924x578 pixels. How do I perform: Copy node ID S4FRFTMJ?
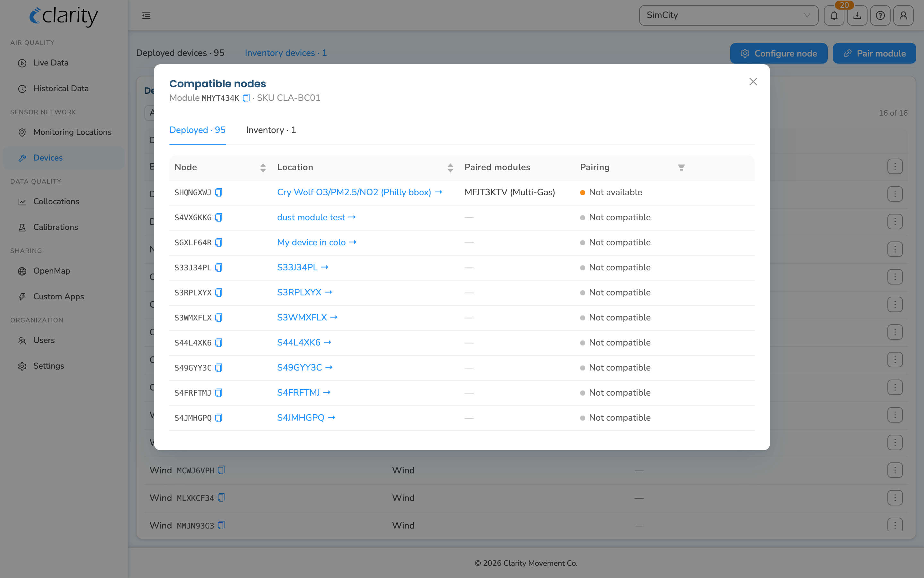tap(218, 393)
